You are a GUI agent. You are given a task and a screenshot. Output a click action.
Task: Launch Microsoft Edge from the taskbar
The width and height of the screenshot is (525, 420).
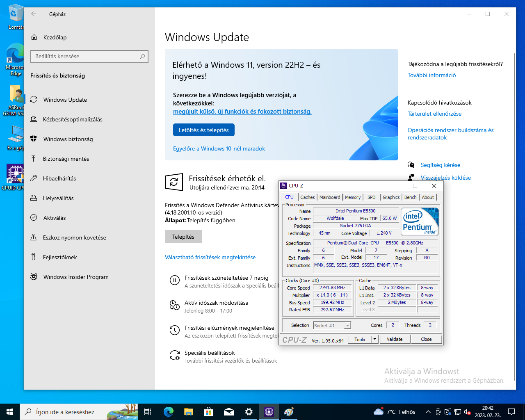pos(168,412)
